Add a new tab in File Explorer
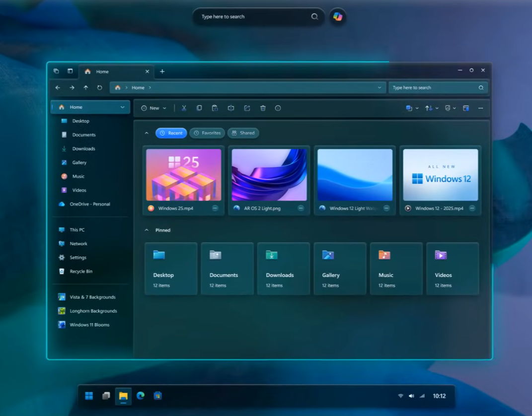 tap(162, 71)
